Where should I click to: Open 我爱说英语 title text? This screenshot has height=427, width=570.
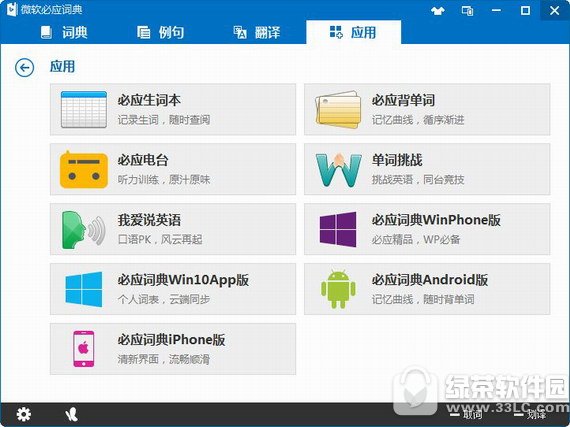149,220
